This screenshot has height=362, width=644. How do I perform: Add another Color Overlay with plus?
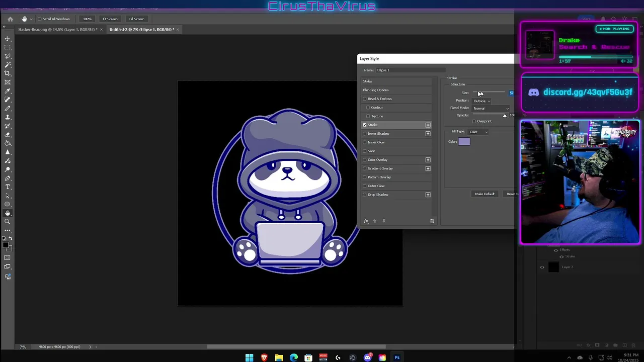(428, 160)
